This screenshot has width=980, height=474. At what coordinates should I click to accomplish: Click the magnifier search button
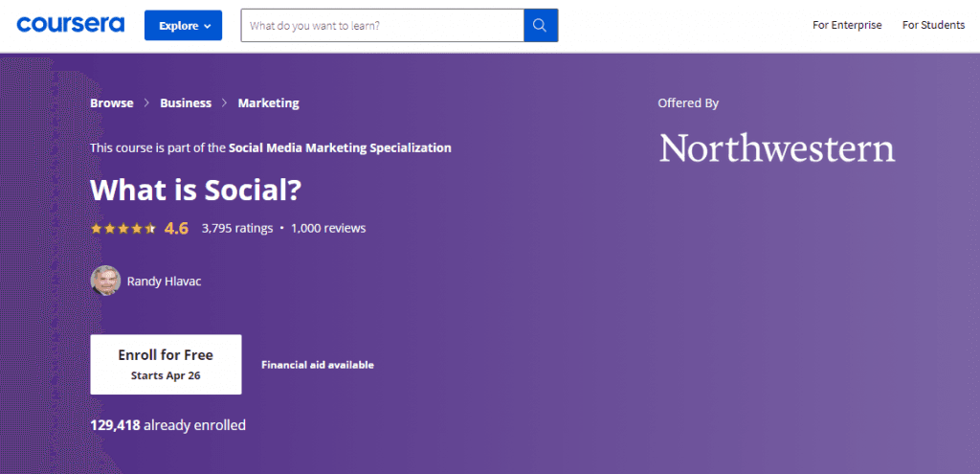click(541, 26)
